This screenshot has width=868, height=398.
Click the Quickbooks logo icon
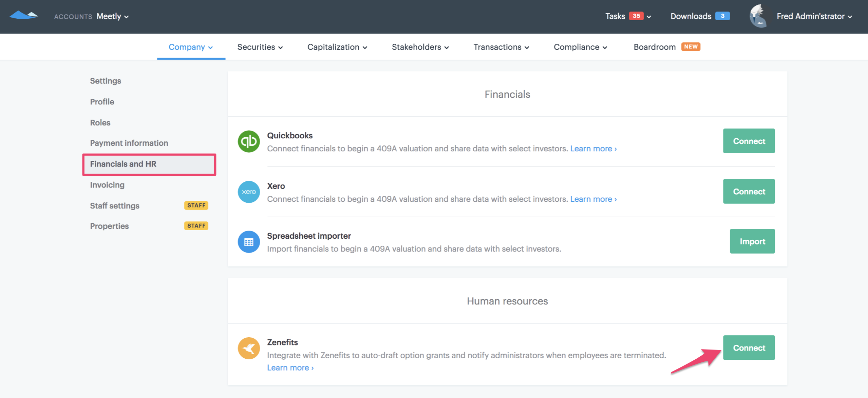249,141
